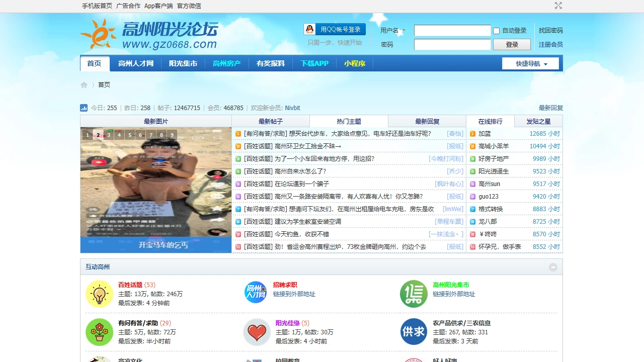Click the QQ account login button
The height and width of the screenshot is (362, 644).
point(335,29)
